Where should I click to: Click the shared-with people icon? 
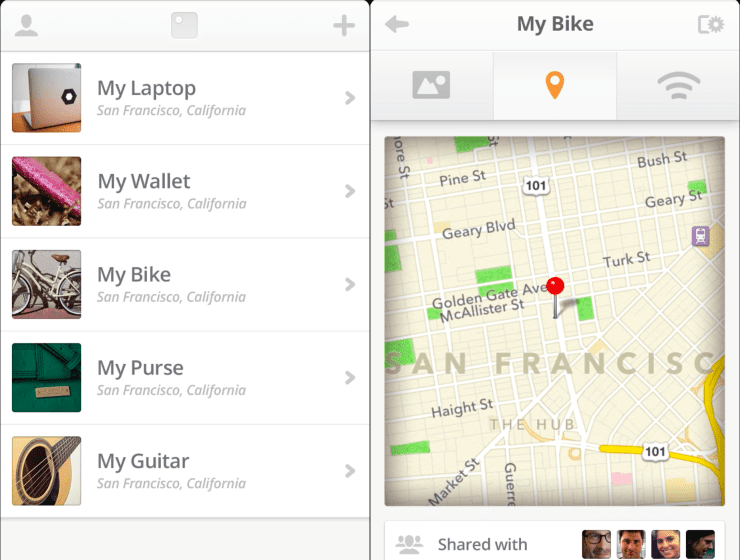coord(410,544)
